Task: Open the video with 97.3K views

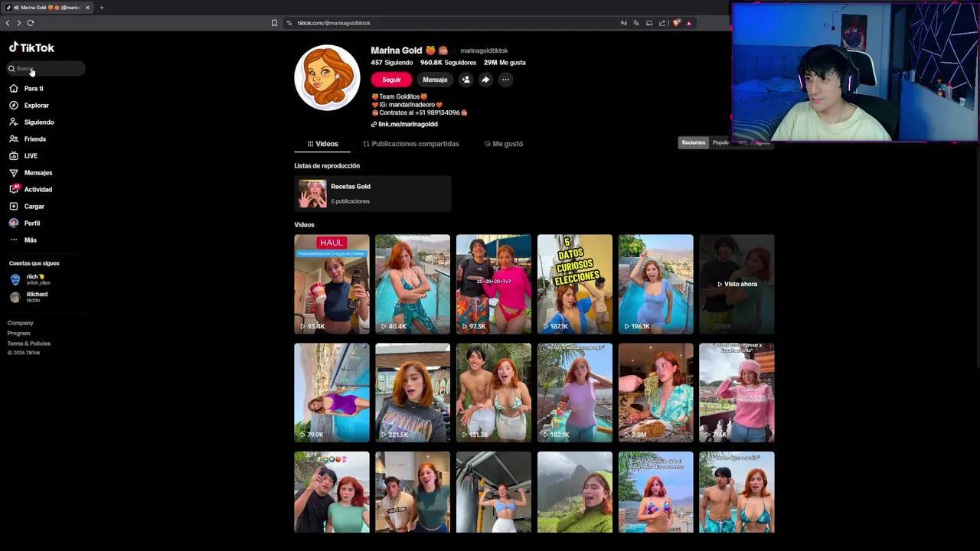Action: tap(494, 284)
